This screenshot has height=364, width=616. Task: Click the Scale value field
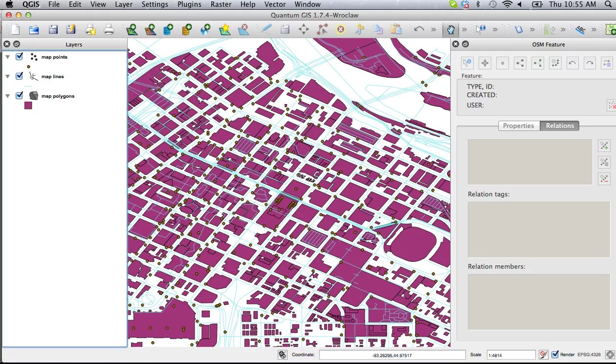(511, 355)
